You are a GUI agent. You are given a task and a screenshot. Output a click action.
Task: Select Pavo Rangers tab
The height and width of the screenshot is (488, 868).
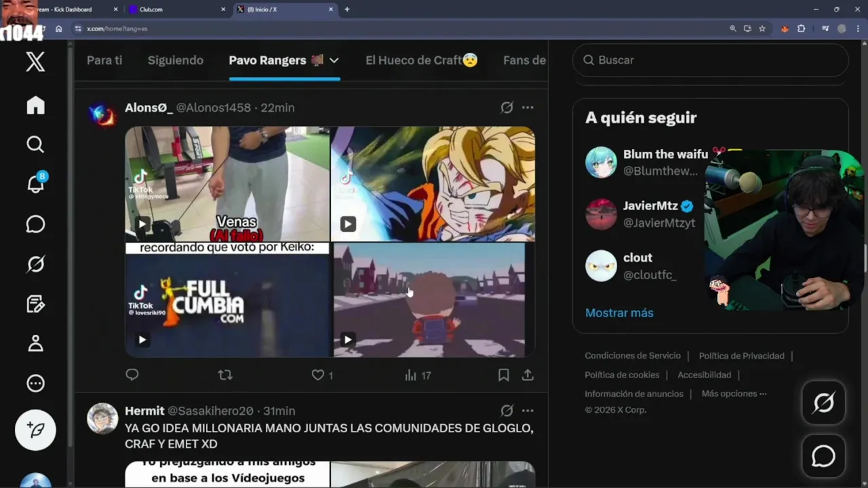[276, 60]
